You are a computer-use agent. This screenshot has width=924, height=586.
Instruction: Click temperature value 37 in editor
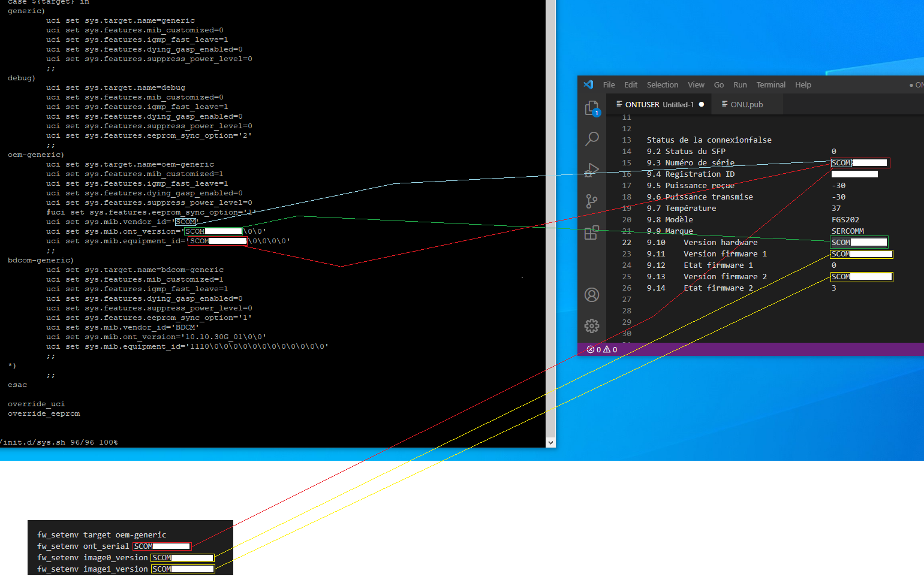click(x=836, y=209)
